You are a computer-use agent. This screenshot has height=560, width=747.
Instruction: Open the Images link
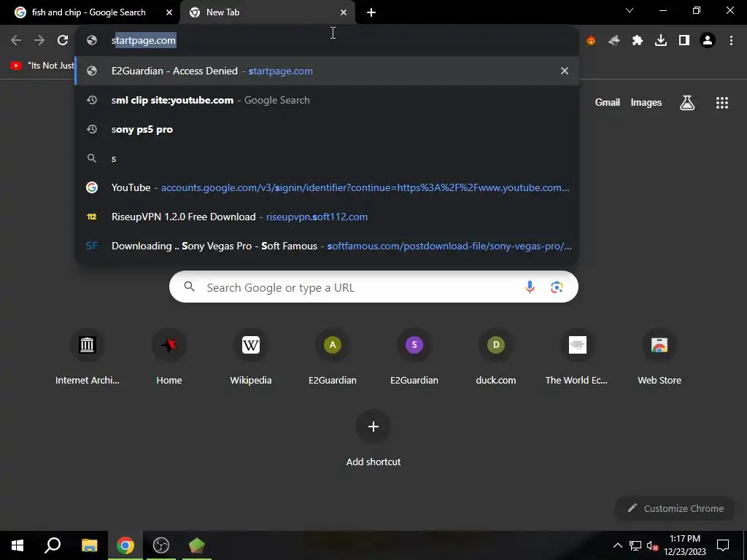point(646,102)
